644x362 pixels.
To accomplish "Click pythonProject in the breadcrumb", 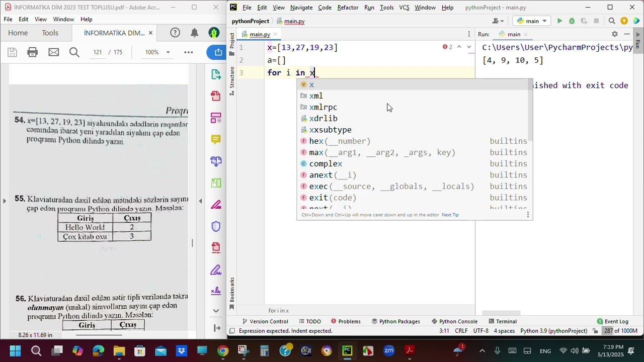I will click(x=250, y=21).
